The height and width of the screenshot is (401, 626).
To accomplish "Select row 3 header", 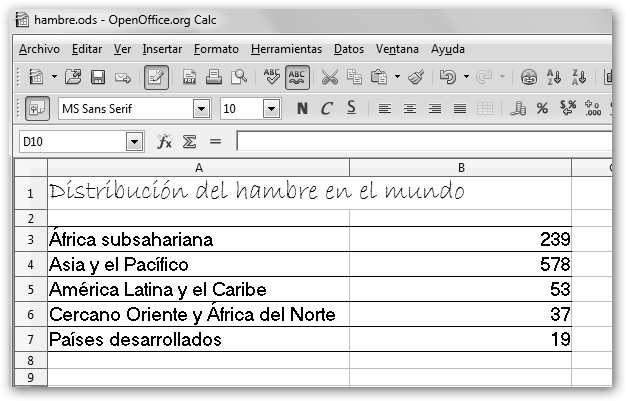I will 30,240.
